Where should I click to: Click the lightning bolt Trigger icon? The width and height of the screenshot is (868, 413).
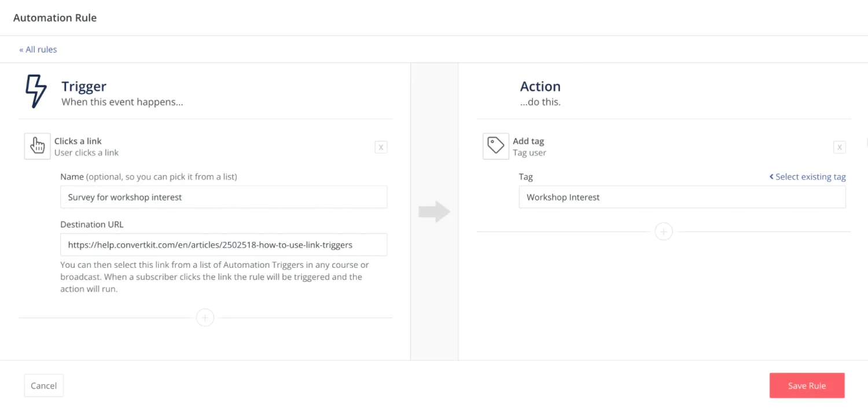coord(35,91)
